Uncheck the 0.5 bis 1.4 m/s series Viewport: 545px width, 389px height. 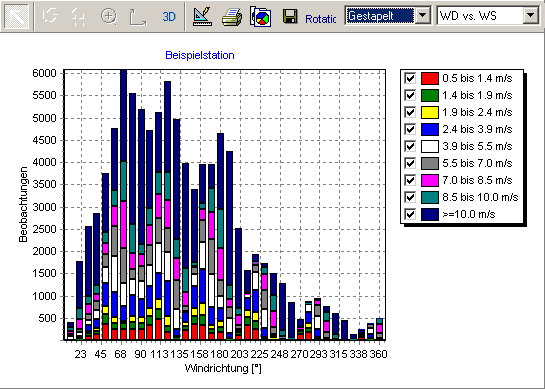(410, 78)
